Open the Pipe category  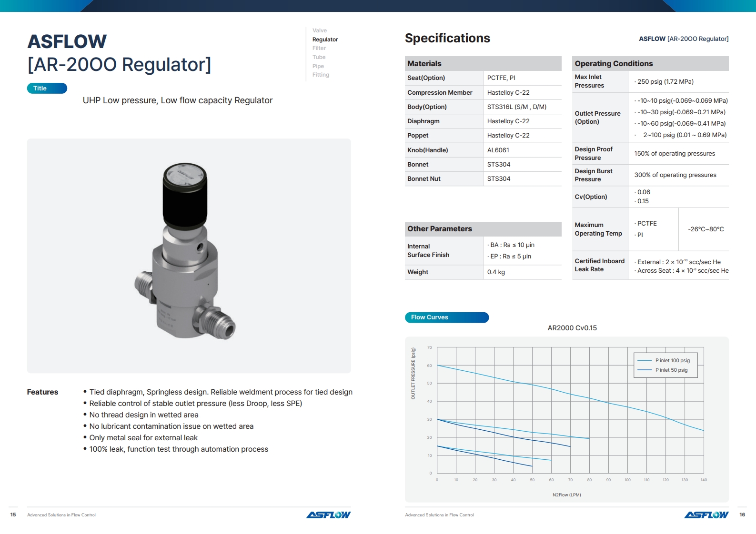coord(318,66)
